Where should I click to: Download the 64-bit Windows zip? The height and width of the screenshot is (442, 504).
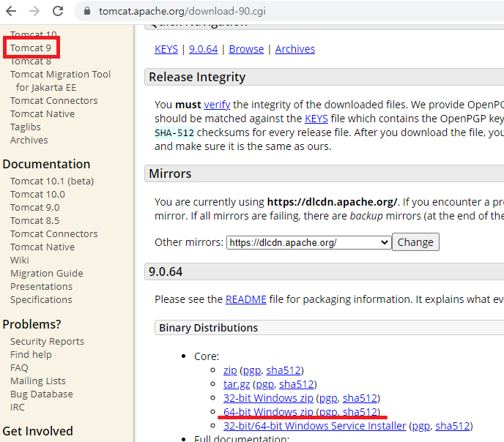(x=268, y=412)
